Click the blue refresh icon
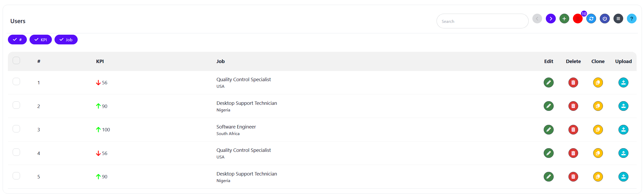The height and width of the screenshot is (196, 644). pos(591,19)
